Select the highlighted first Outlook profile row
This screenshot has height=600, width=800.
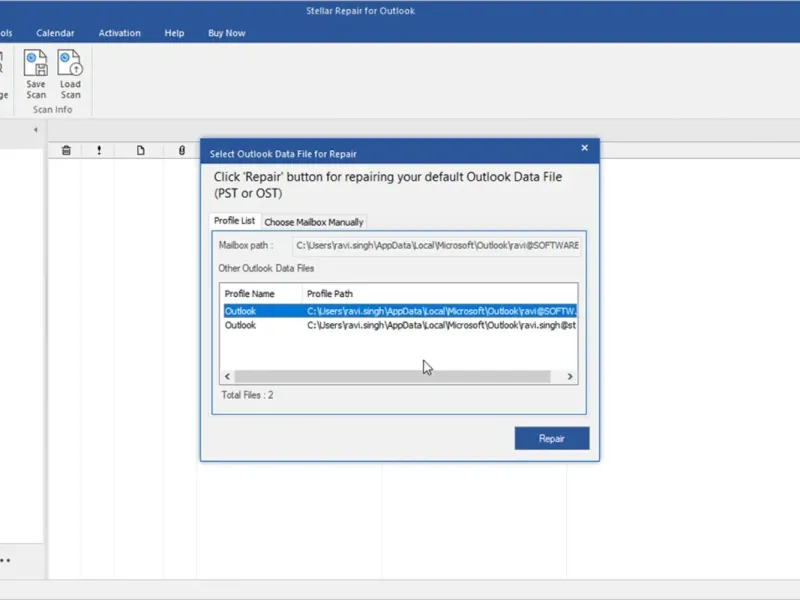coord(400,311)
